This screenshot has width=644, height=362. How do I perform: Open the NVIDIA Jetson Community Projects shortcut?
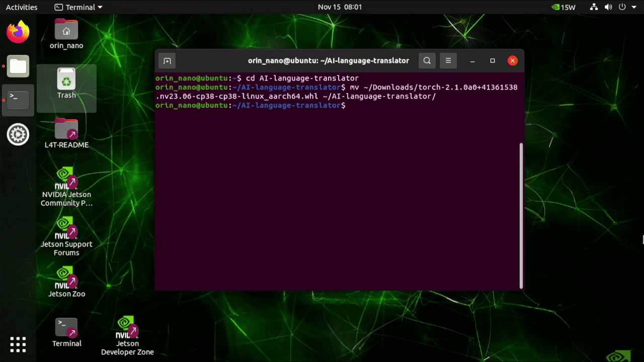tap(66, 178)
